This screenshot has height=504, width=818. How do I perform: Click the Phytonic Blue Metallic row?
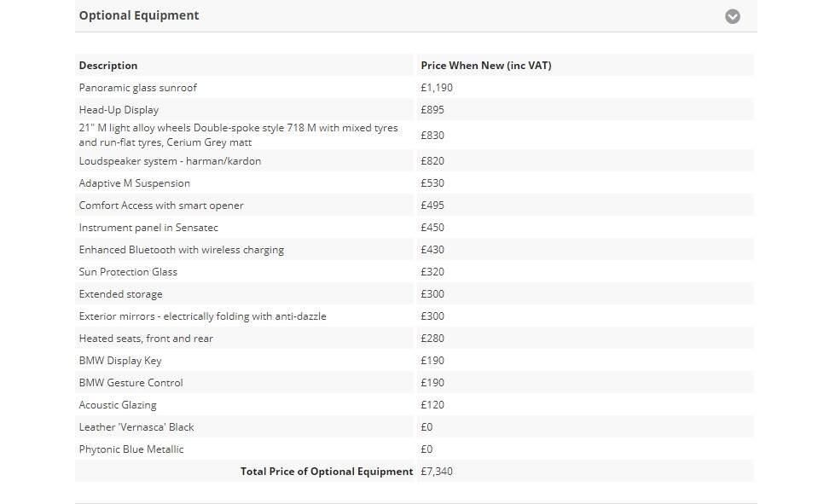tap(415, 449)
